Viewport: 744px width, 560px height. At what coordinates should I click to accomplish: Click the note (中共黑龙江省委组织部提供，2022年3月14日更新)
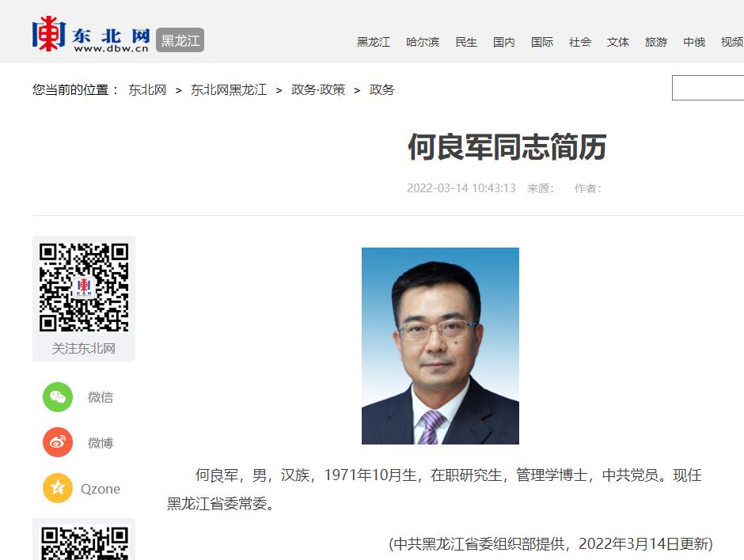[x=551, y=544]
